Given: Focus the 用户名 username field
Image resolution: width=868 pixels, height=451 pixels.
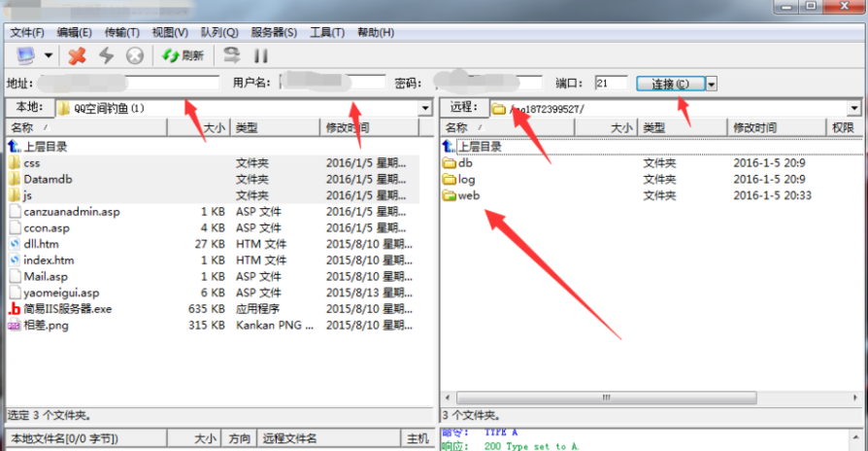Looking at the screenshot, I should click(333, 83).
